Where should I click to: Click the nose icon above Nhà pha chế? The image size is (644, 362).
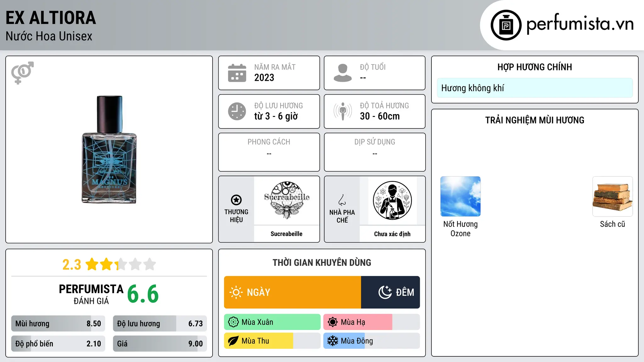[x=342, y=200]
